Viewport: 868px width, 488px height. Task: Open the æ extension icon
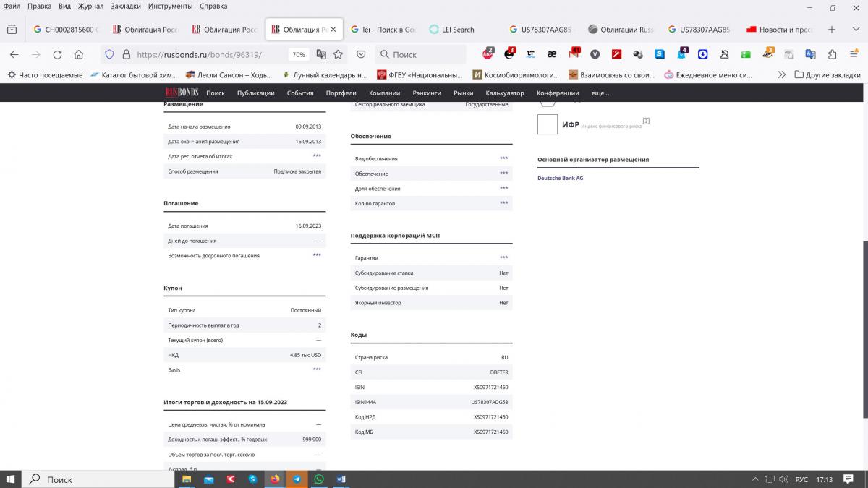[552, 53]
